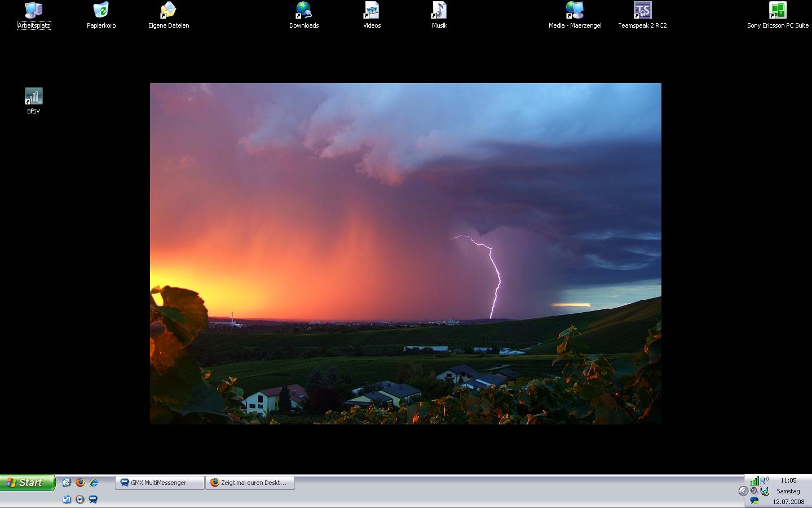Click green signal bars tray icon

[x=754, y=481]
